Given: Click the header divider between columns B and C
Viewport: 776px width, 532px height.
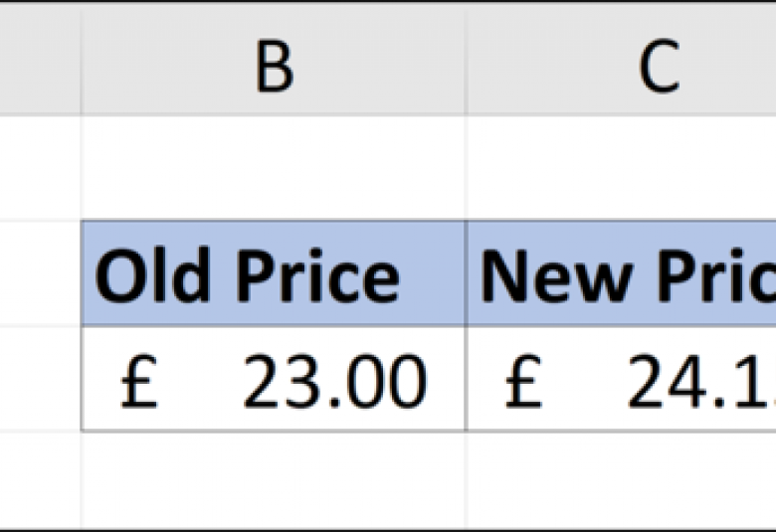Looking at the screenshot, I should point(466,60).
